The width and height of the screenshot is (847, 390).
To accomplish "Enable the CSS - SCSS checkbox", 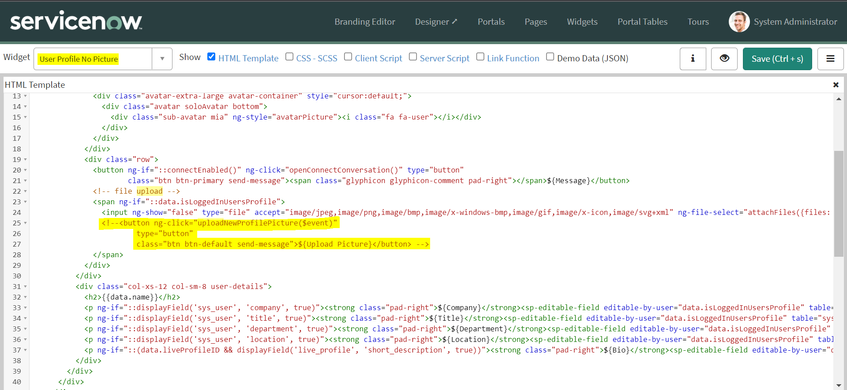I will pos(290,57).
